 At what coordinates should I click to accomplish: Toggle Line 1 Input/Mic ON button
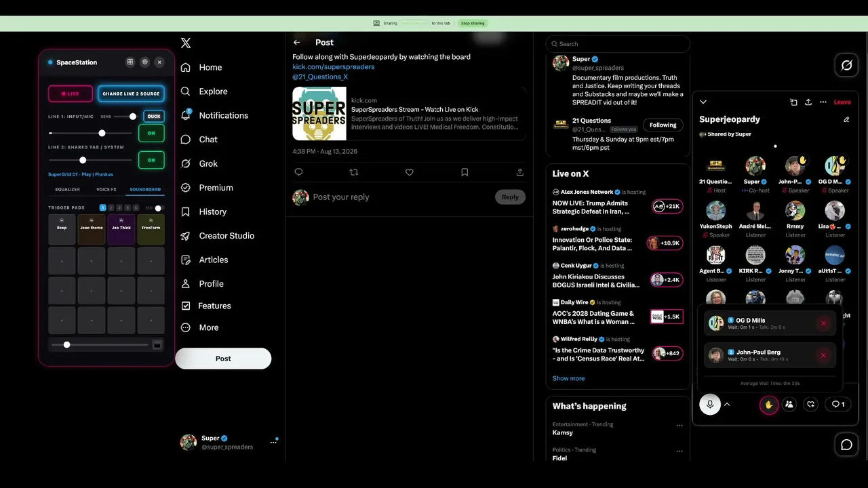[x=151, y=133]
